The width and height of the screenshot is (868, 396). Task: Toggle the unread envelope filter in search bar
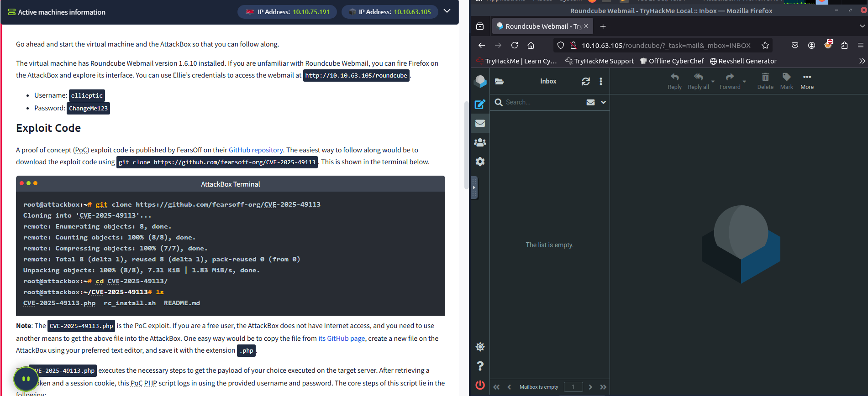coord(590,102)
